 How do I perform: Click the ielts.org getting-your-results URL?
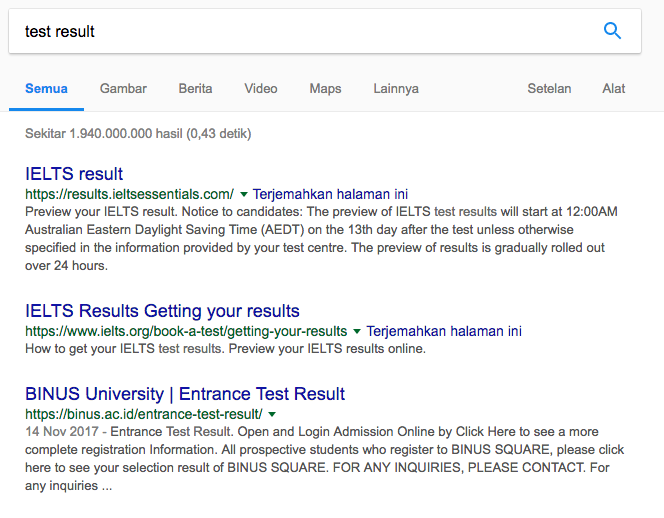point(186,331)
